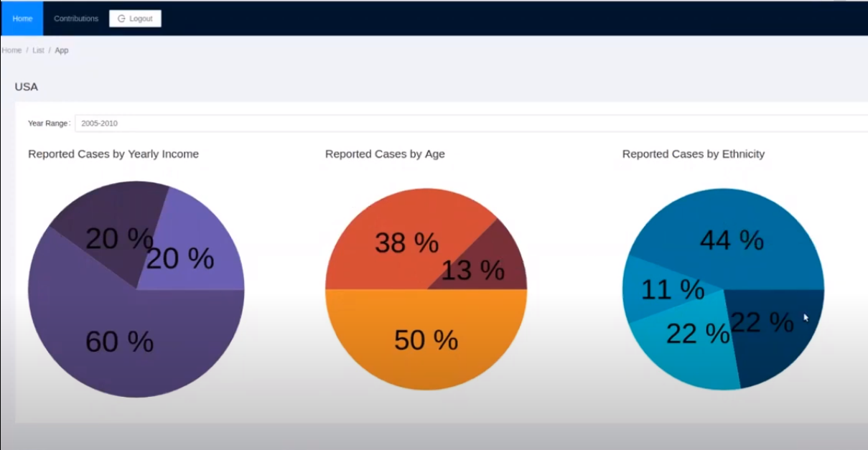Click the Google icon in Logout button
This screenshot has width=868, height=450.
[x=121, y=19]
